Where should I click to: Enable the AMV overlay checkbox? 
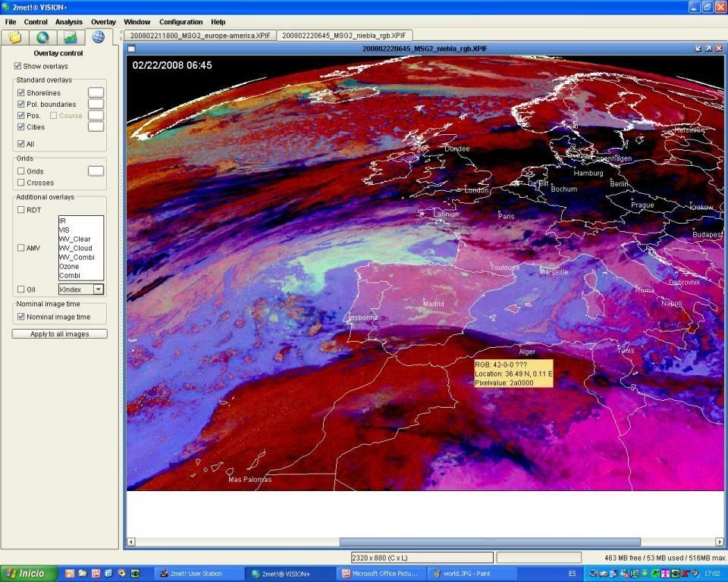(21, 248)
